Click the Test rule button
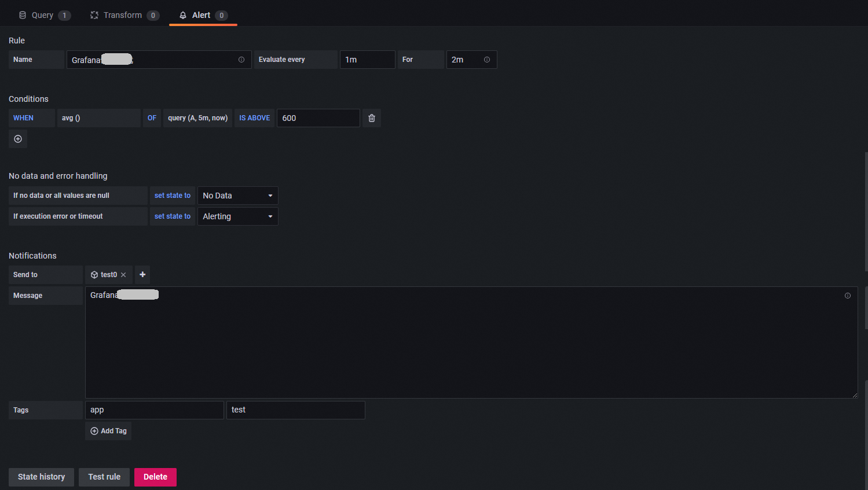The height and width of the screenshot is (490, 868). pos(104,477)
